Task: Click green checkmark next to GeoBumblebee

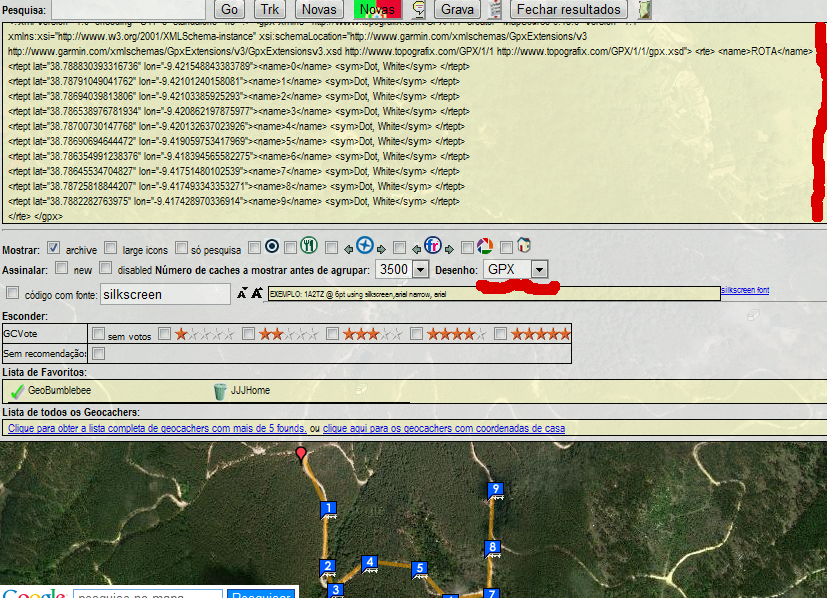Action: tap(17, 391)
